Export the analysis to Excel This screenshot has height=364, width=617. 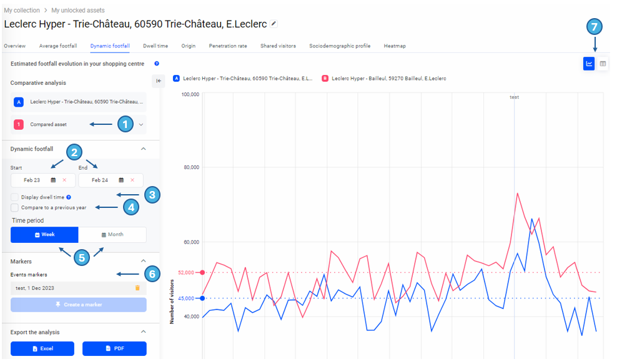(x=42, y=348)
